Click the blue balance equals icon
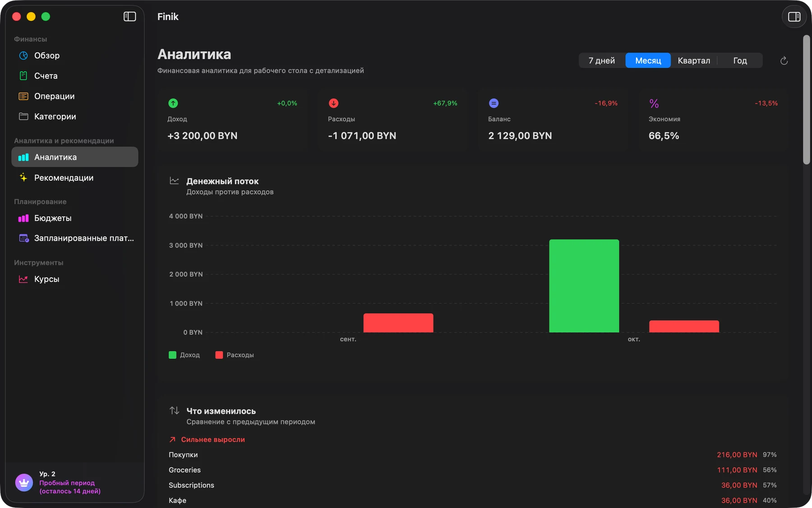 coord(494,103)
